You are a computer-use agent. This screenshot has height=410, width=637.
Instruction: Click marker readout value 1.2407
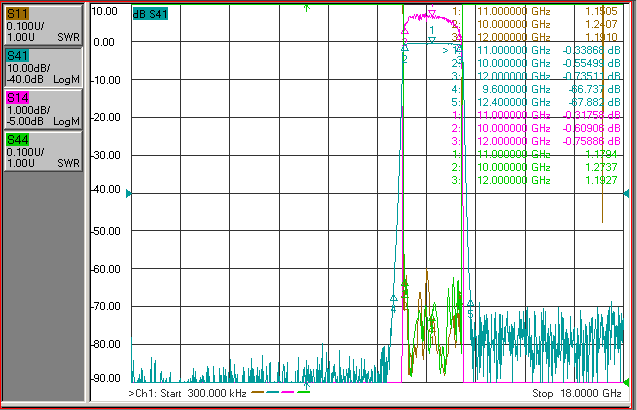pos(601,24)
